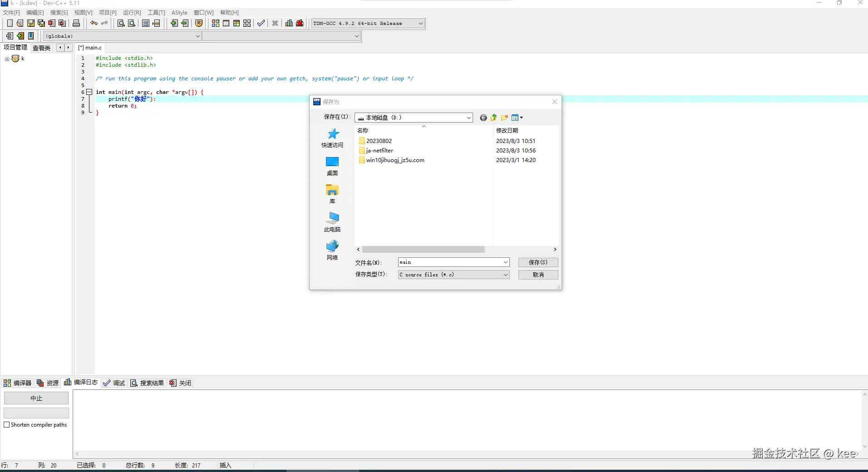
Task: Click the checkmark Debug toolbar icon
Action: [x=261, y=23]
